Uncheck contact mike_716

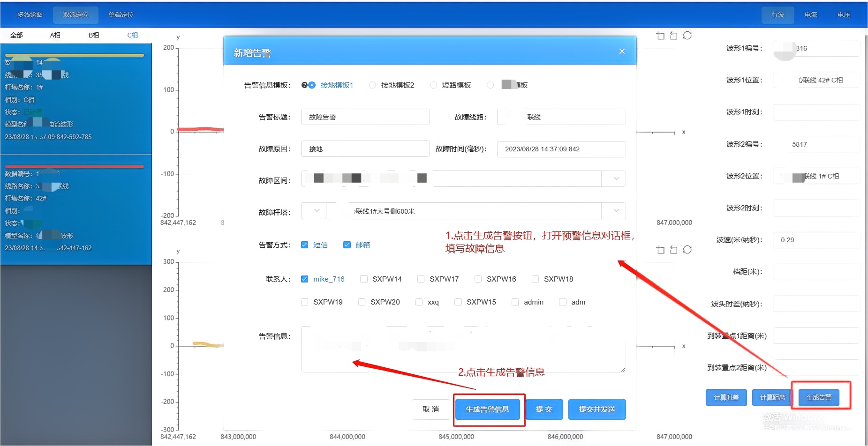304,279
